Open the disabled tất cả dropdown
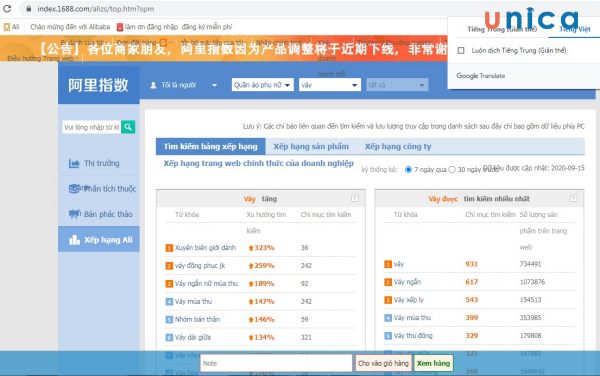The height and width of the screenshot is (376, 600). tap(397, 85)
